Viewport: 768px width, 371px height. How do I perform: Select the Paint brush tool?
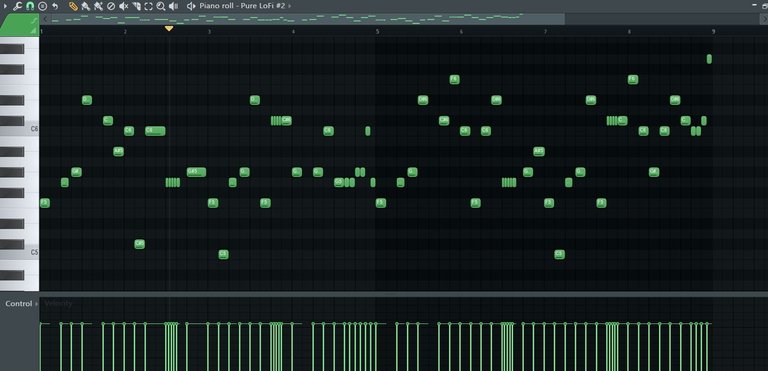tap(86, 6)
